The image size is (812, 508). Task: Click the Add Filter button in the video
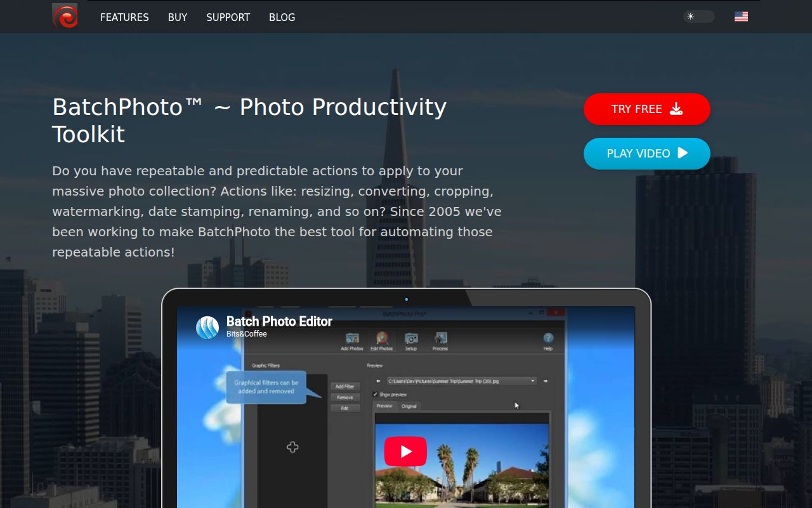(x=345, y=386)
